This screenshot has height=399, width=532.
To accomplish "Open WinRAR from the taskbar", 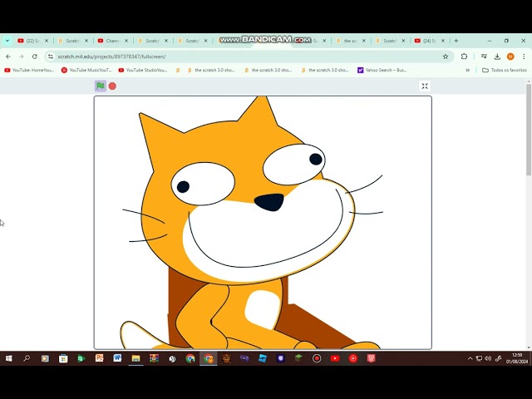I will 154,358.
